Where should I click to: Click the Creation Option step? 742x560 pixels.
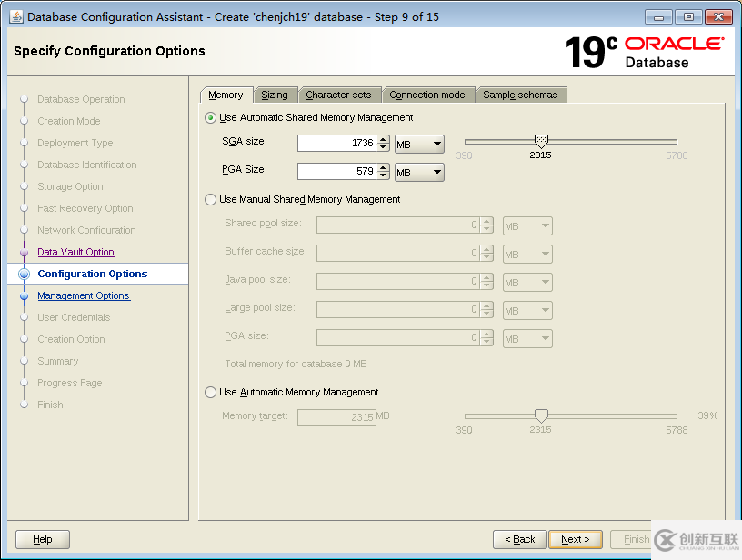(x=72, y=339)
